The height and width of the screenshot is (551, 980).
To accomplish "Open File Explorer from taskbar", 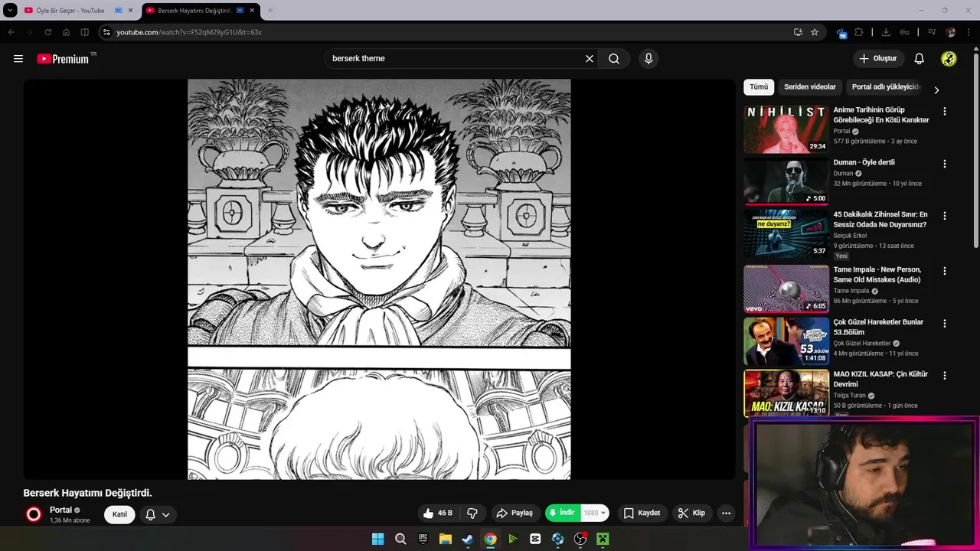I will click(x=445, y=539).
